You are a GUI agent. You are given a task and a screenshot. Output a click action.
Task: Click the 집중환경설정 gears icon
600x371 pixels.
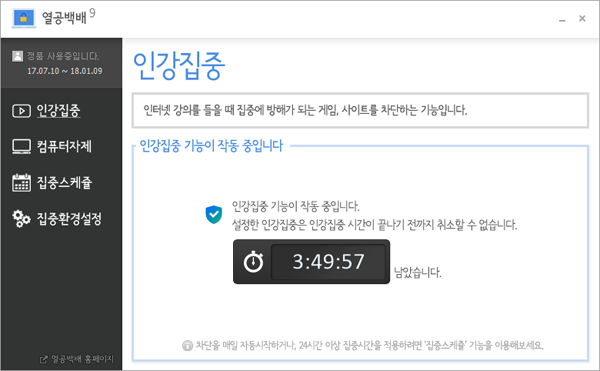21,219
